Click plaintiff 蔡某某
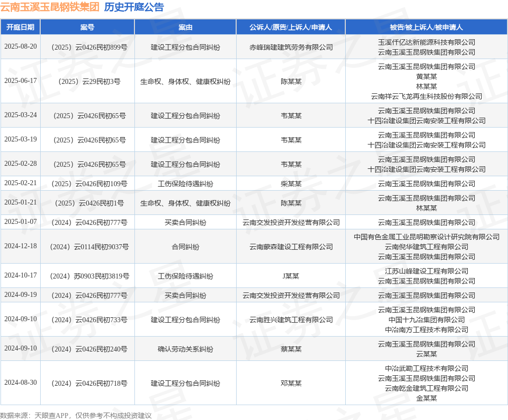 (x=291, y=349)
